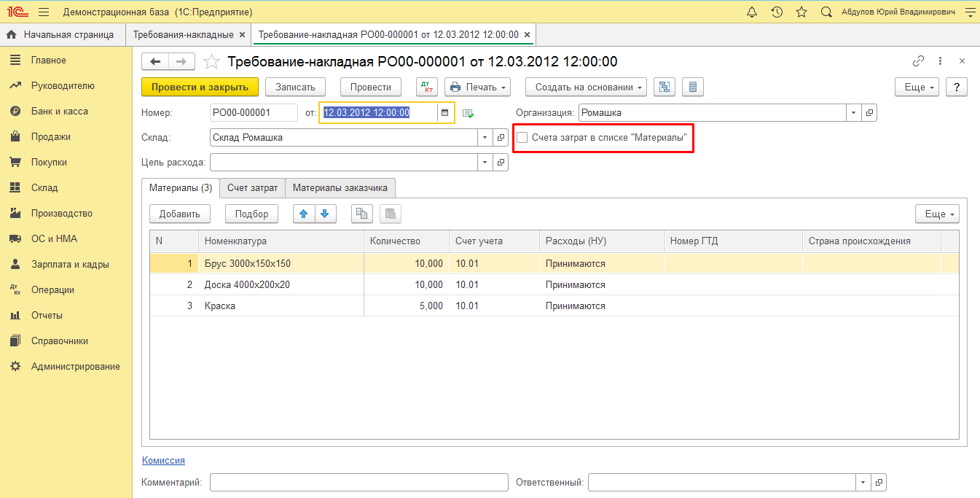Open notifications bell icon
Viewport: 980px width, 498px height.
(x=752, y=12)
